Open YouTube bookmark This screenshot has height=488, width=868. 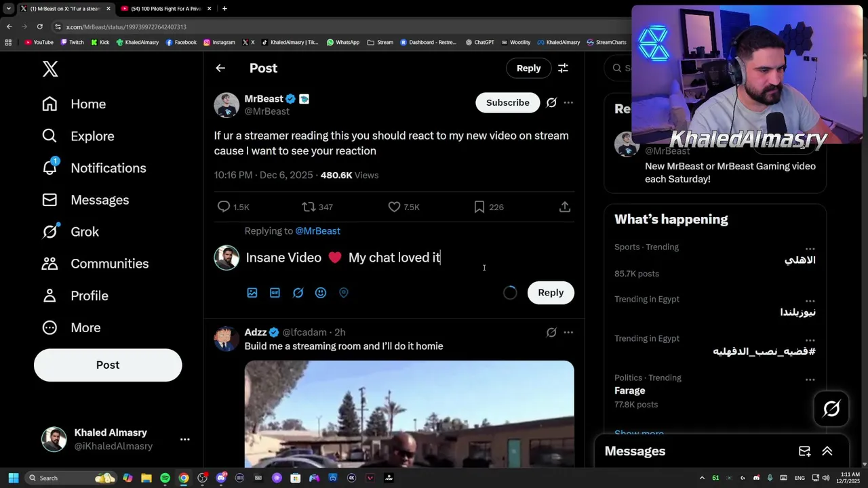[x=39, y=42]
